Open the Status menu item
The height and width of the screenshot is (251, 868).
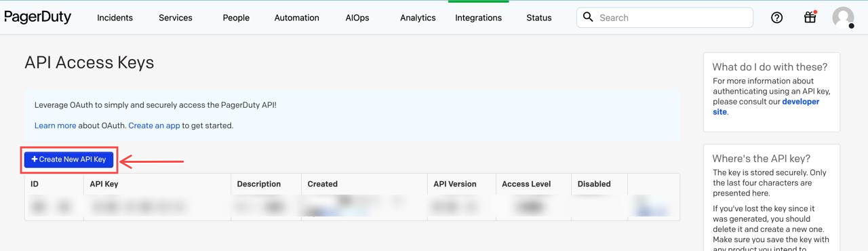(539, 18)
